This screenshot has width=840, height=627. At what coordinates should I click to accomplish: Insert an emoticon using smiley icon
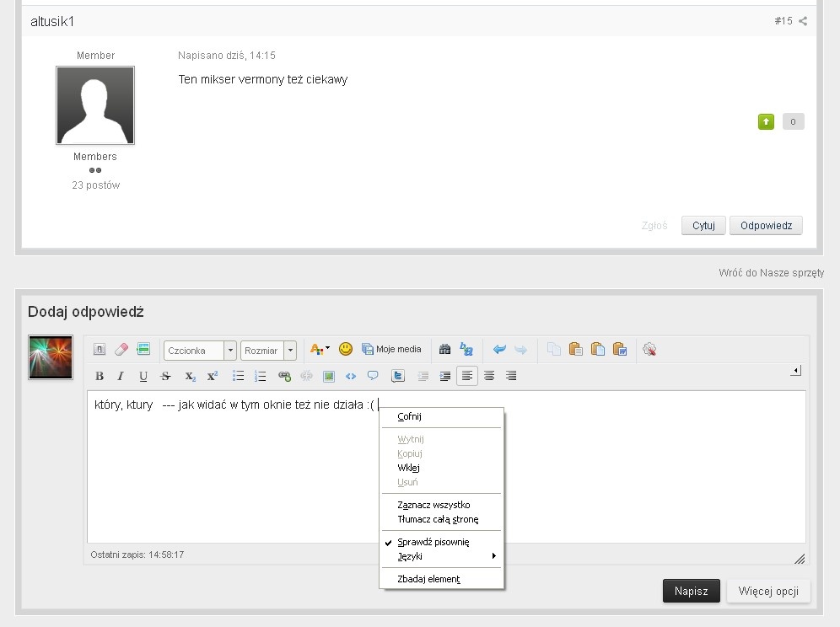[345, 349]
